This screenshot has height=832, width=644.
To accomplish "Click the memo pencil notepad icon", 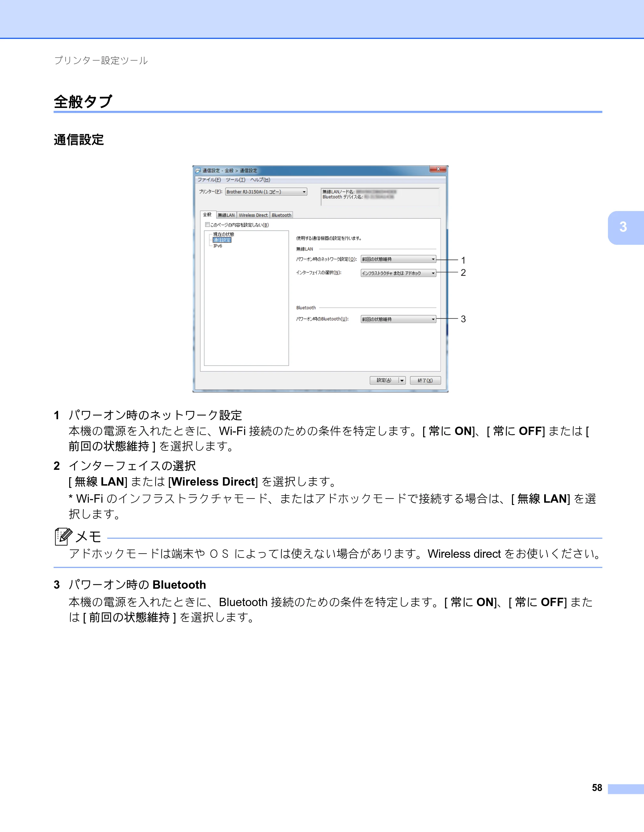I will click(x=63, y=537).
